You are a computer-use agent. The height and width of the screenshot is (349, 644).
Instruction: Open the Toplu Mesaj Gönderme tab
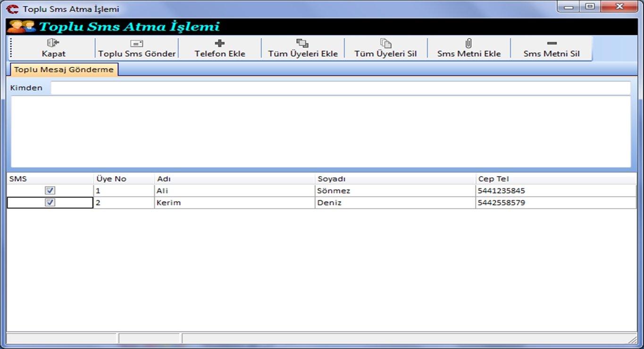point(64,69)
